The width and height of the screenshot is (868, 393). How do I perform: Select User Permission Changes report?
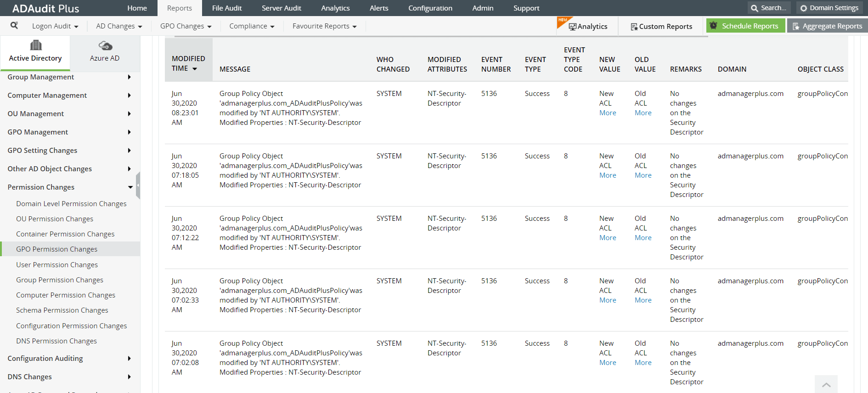point(57,265)
